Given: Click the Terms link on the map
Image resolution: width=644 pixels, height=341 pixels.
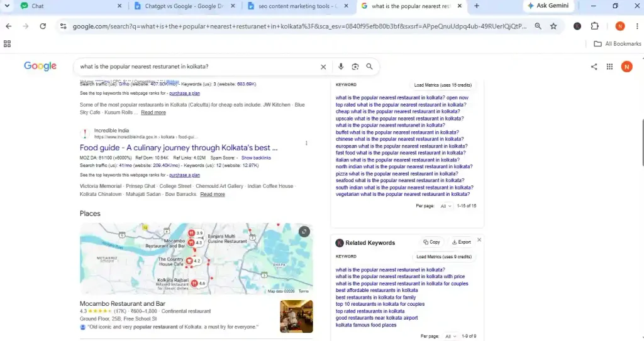Looking at the screenshot, I should point(304,291).
